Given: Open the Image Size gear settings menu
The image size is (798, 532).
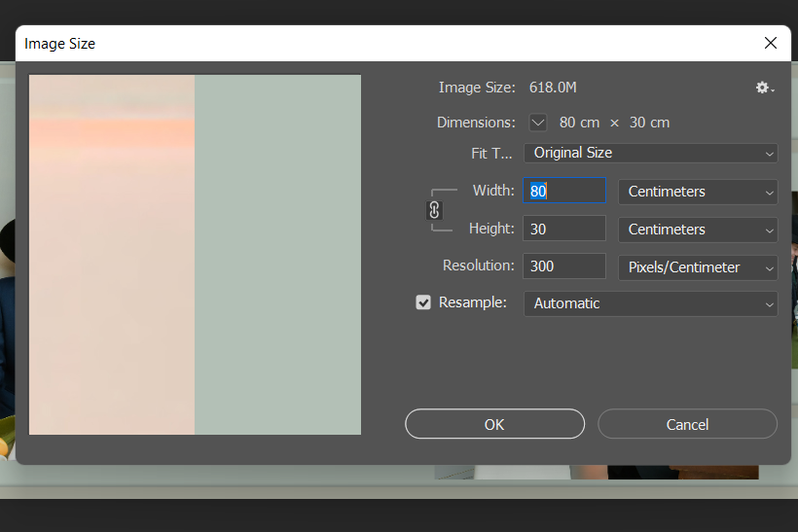Looking at the screenshot, I should [x=764, y=88].
